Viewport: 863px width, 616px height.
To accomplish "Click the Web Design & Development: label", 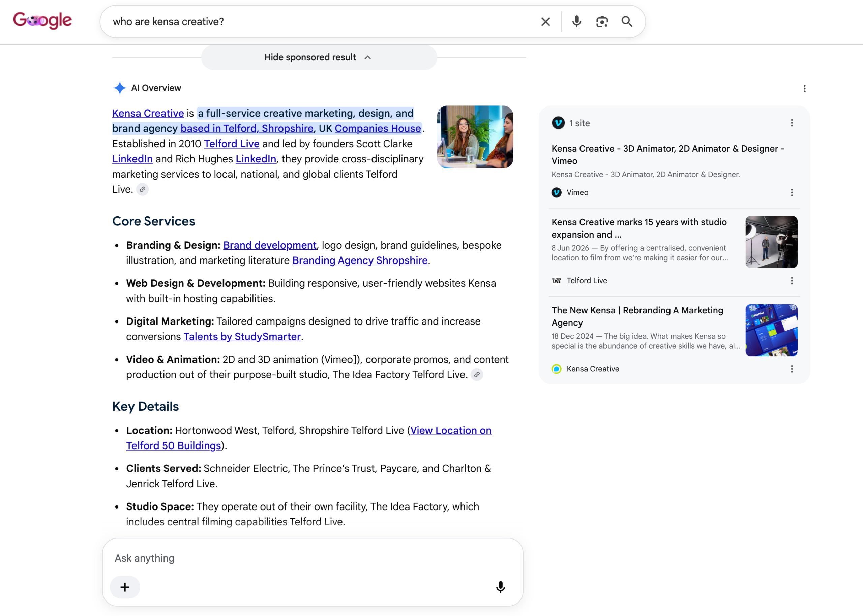I will [x=196, y=284].
